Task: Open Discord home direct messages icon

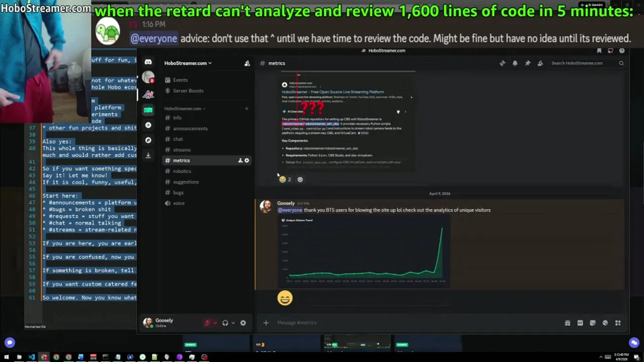Action: (x=148, y=62)
